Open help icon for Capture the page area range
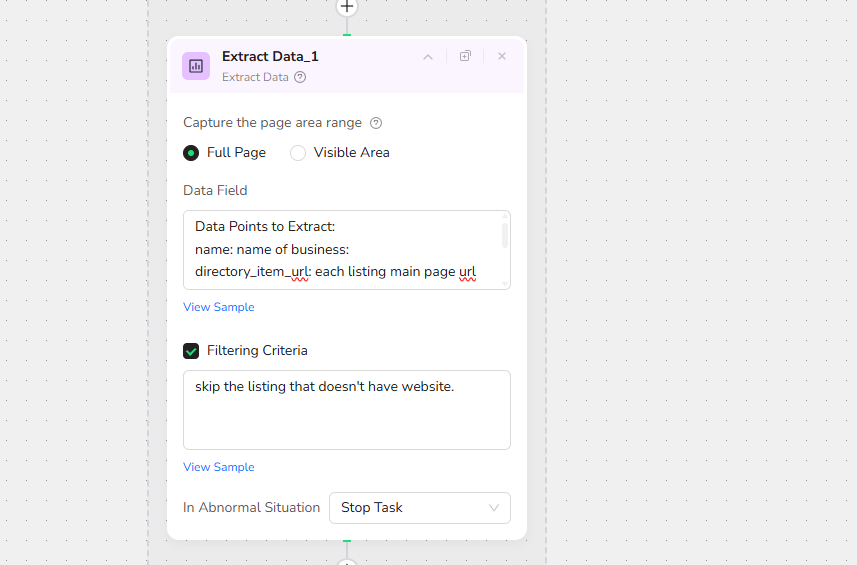The height and width of the screenshot is (565, 857). [x=376, y=123]
